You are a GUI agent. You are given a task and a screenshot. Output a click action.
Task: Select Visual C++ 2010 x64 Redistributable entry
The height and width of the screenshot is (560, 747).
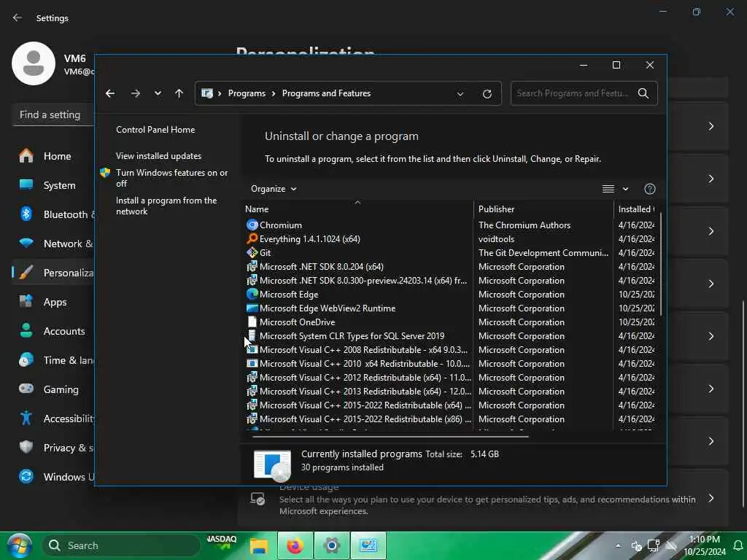pyautogui.click(x=365, y=363)
